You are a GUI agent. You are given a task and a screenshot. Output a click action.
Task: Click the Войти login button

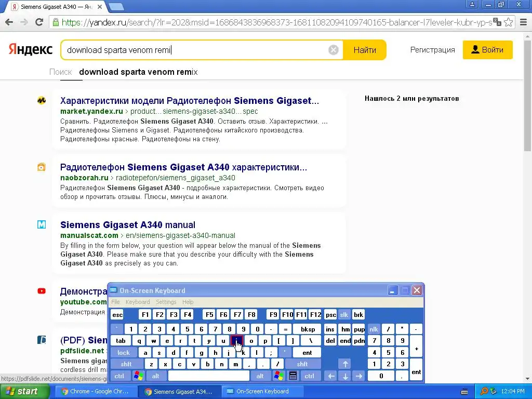pos(487,50)
